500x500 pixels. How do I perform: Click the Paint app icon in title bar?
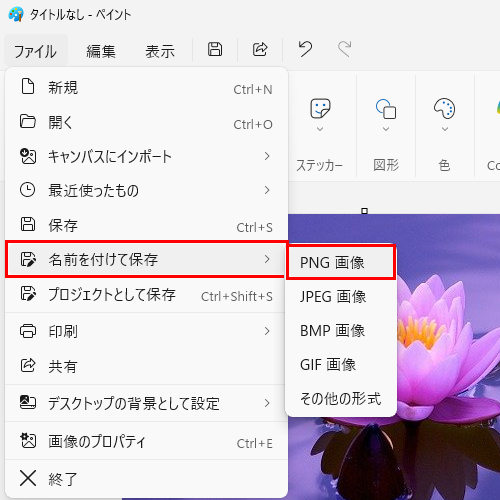[16, 14]
